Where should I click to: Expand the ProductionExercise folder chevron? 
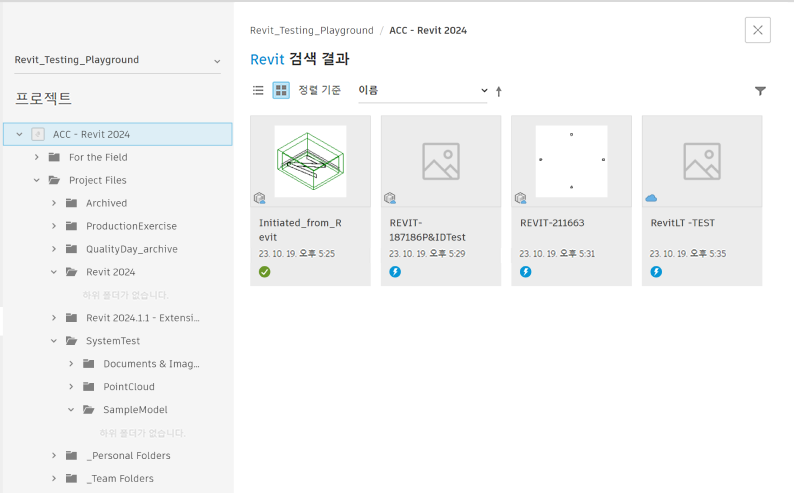pos(54,226)
